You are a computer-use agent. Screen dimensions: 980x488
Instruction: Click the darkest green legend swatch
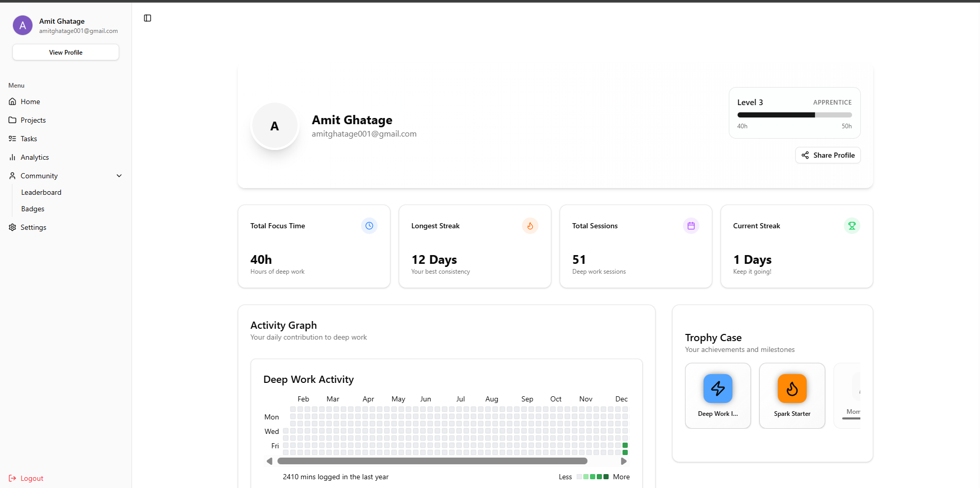click(x=606, y=477)
